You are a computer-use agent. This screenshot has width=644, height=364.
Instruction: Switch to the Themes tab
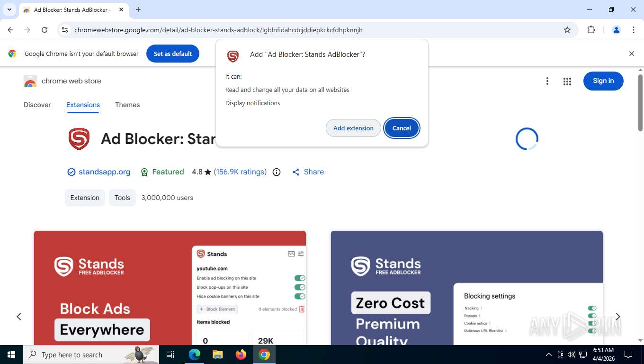(127, 105)
